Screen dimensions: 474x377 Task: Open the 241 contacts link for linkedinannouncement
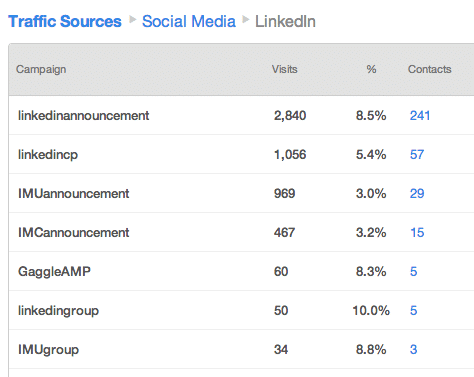[420, 115]
